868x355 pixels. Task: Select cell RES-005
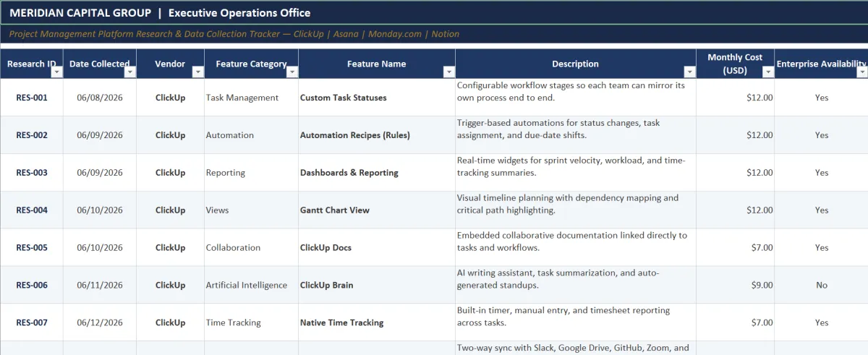32,248
